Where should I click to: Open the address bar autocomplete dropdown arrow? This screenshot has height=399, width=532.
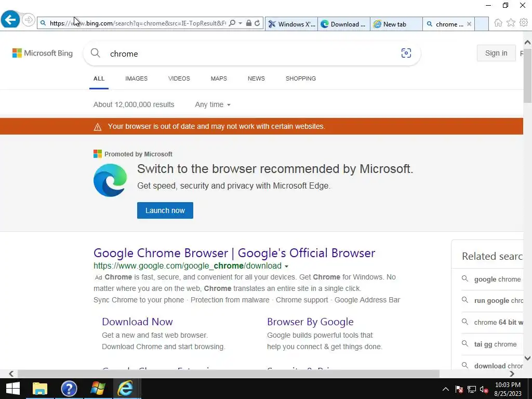tap(240, 23)
